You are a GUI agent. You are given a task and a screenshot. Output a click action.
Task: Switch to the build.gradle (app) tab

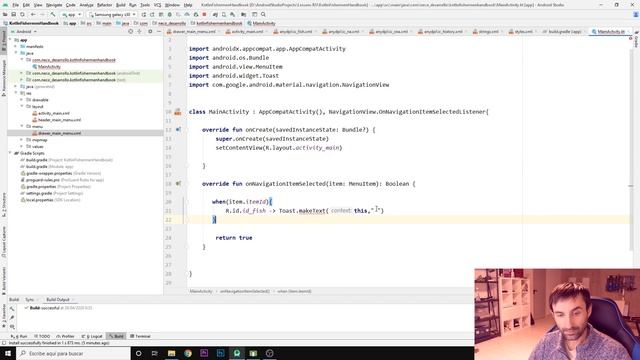pos(564,31)
